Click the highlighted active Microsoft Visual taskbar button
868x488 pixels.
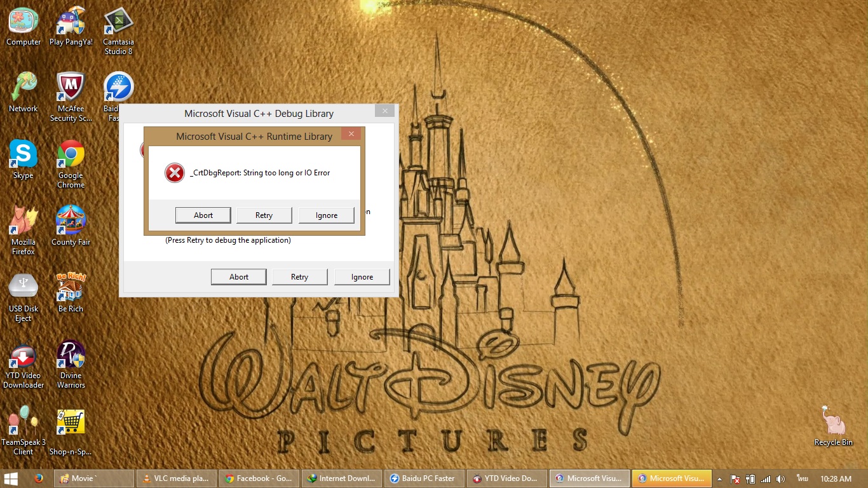click(x=672, y=478)
